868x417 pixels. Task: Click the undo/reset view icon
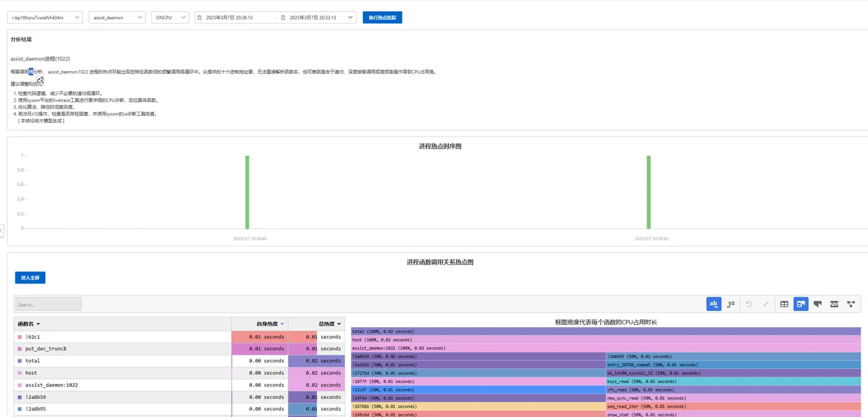point(748,304)
